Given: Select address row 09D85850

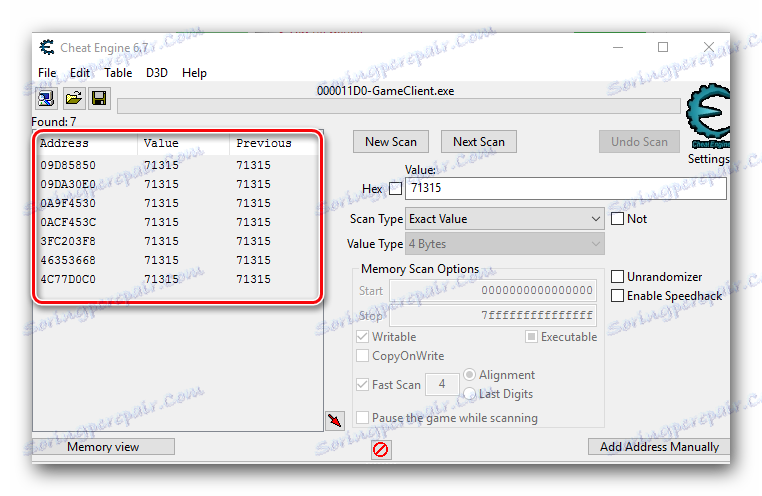Looking at the screenshot, I should point(177,165).
